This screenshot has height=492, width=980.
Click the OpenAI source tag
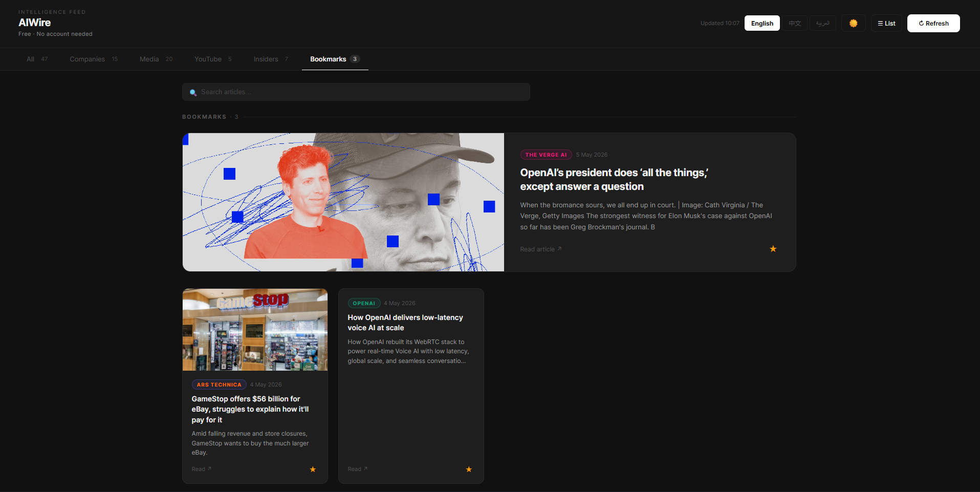point(364,303)
